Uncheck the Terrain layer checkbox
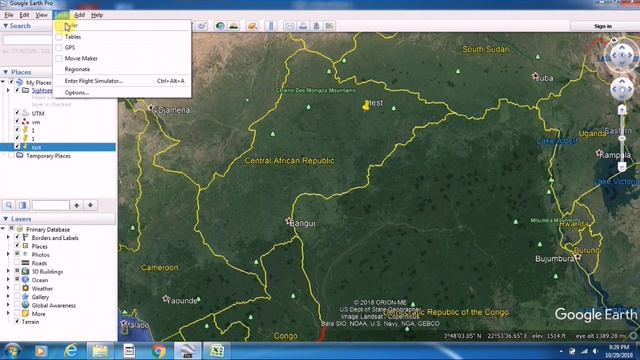The image size is (640, 360). point(17,321)
